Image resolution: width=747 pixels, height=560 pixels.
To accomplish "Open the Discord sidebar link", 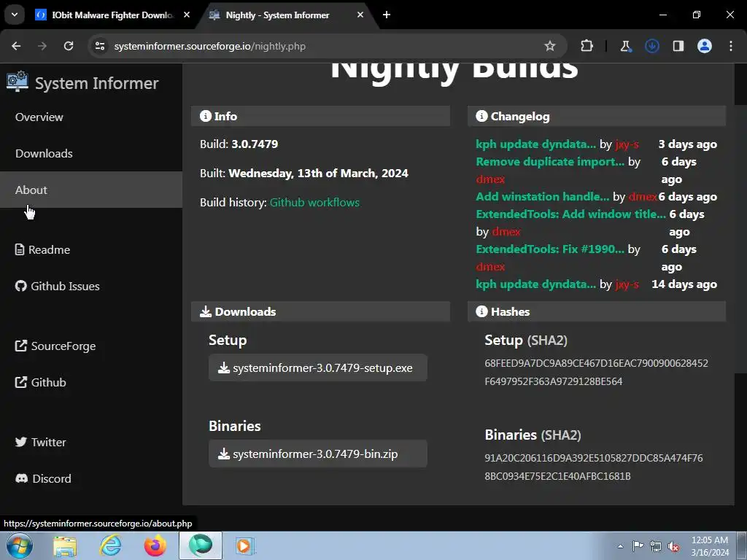I will [x=43, y=478].
